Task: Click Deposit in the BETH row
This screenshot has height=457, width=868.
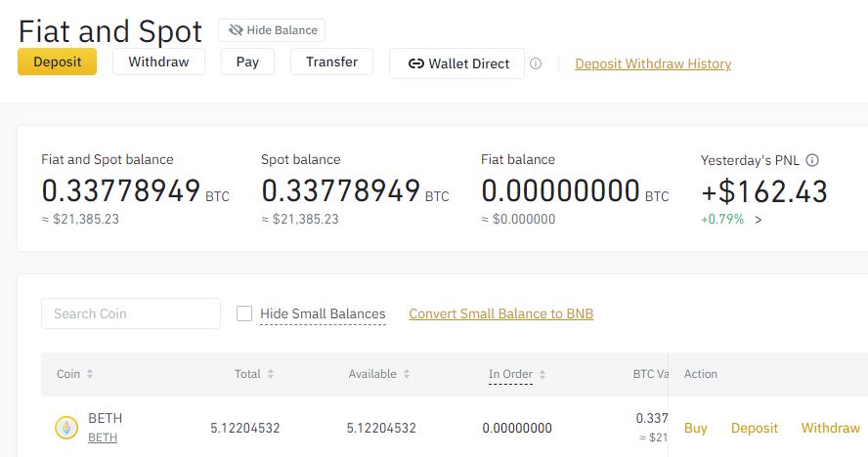Action: tap(754, 429)
